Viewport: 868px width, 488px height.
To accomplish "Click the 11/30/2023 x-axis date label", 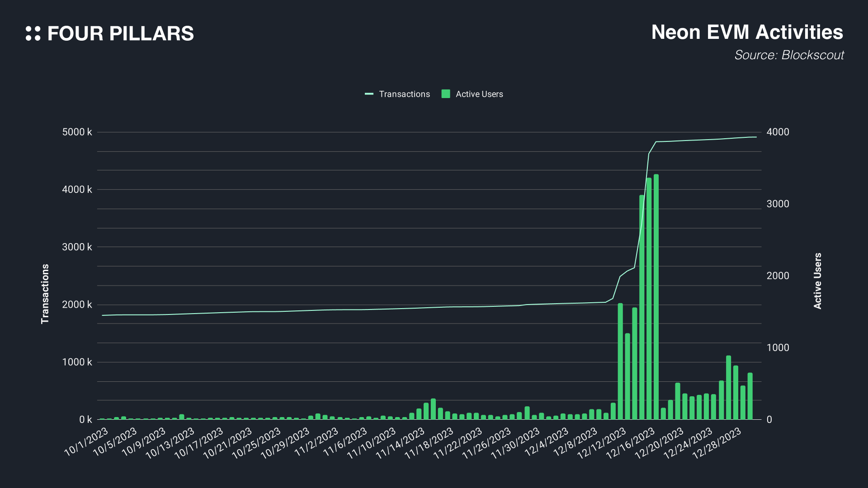I will click(x=516, y=443).
